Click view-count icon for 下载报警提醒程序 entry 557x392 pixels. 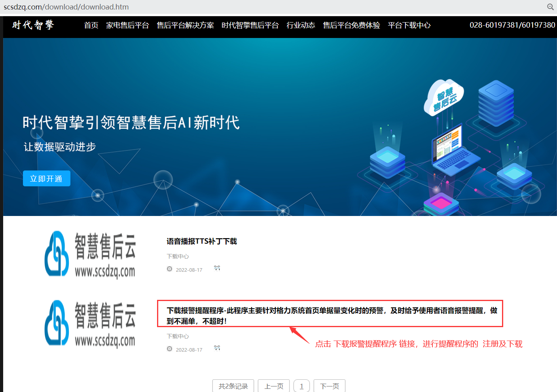tap(217, 348)
